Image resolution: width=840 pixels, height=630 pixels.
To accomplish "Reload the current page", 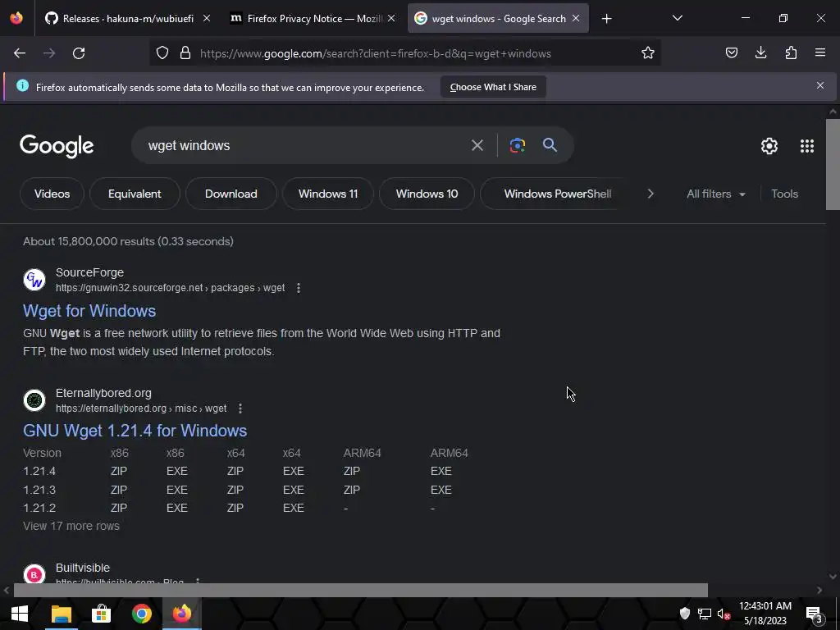I will (79, 53).
